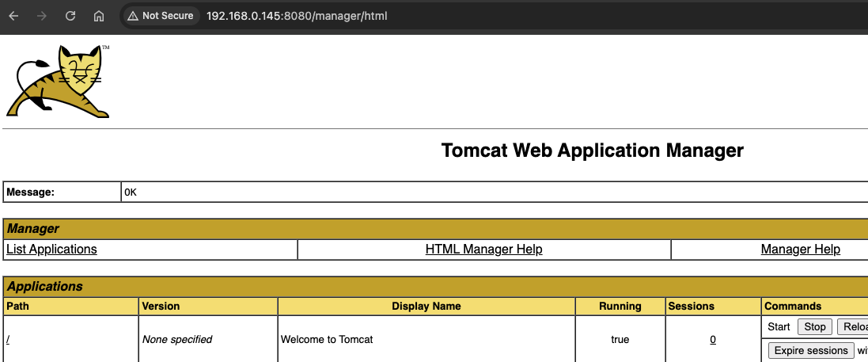Select the Path column header
Screen dimensions: 868x362
[x=71, y=306]
